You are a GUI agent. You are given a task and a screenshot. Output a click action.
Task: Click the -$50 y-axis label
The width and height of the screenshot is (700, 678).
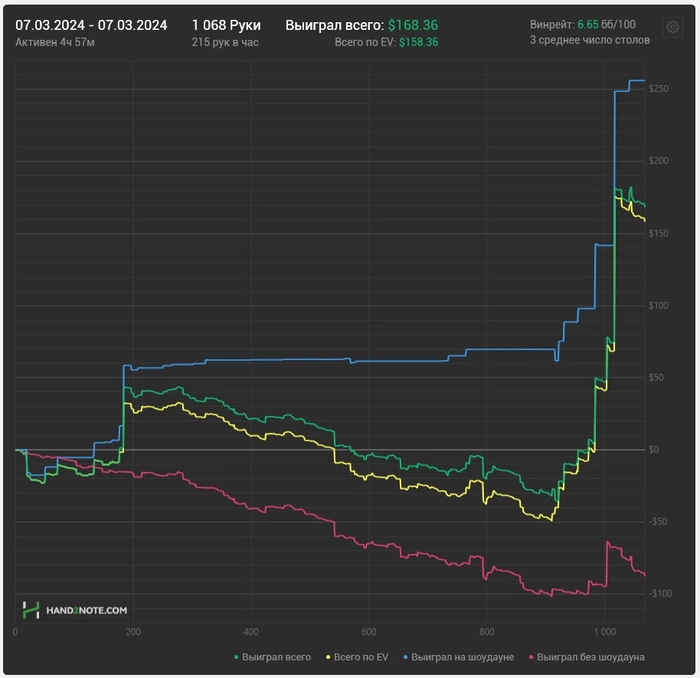click(x=658, y=522)
